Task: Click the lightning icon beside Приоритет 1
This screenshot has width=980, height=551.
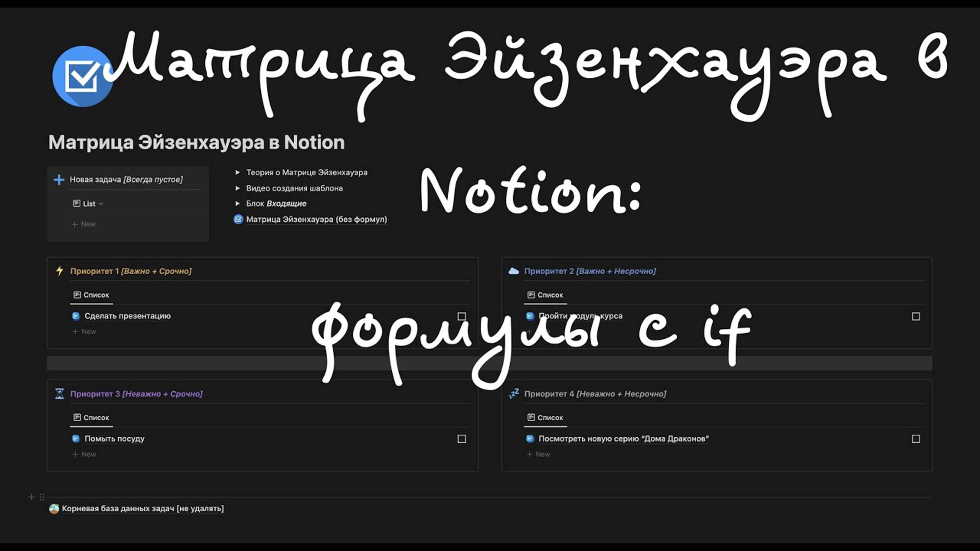Action: 60,271
